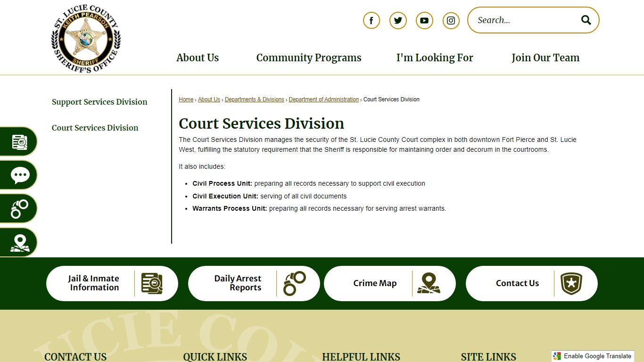Screen dimensions: 644x362
Task: Open the Instagram social icon
Action: point(451,20)
